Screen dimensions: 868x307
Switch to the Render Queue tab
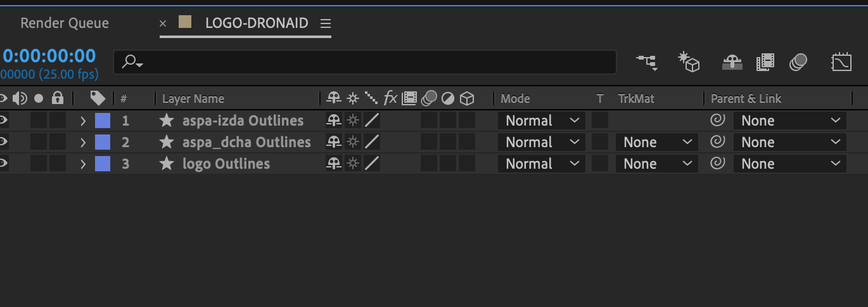pos(65,23)
